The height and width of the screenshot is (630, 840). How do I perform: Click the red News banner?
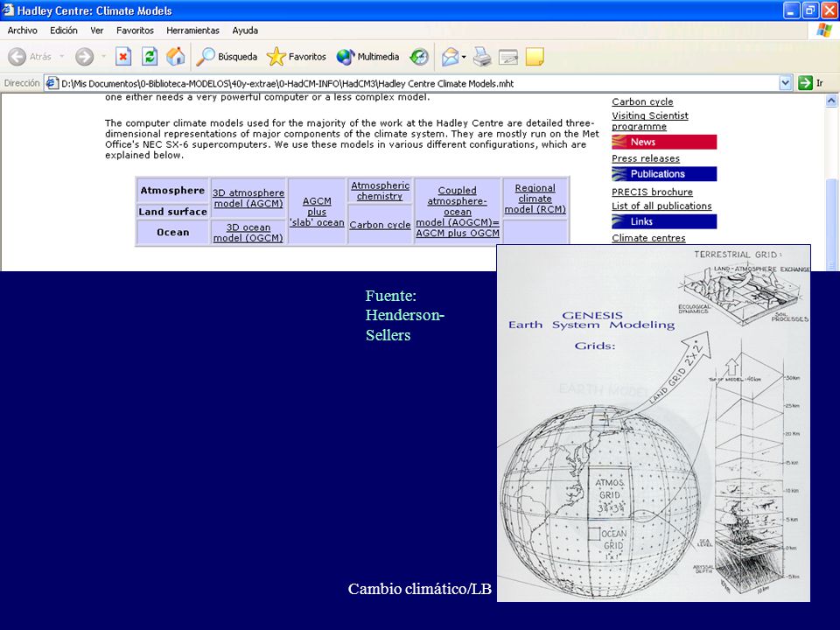tap(664, 142)
